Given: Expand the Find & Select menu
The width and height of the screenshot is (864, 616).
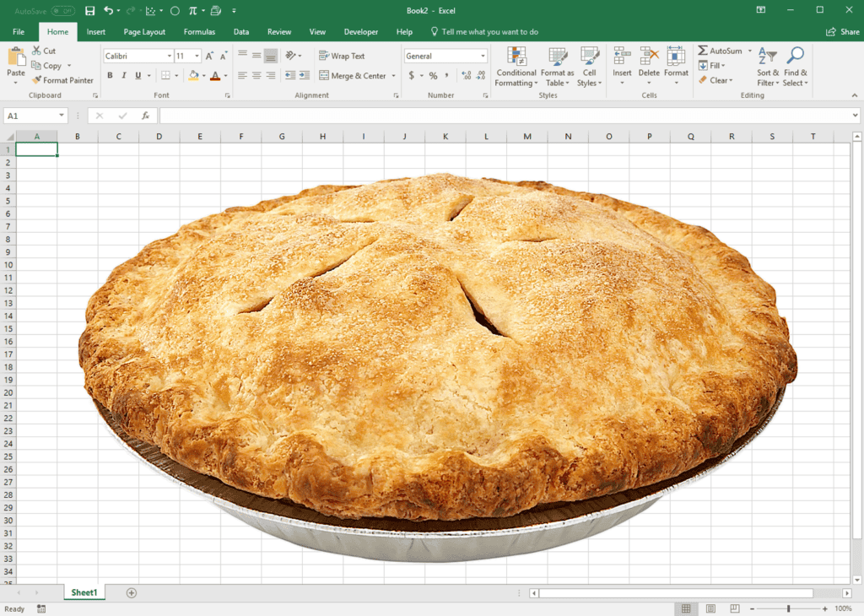Looking at the screenshot, I should click(x=795, y=67).
